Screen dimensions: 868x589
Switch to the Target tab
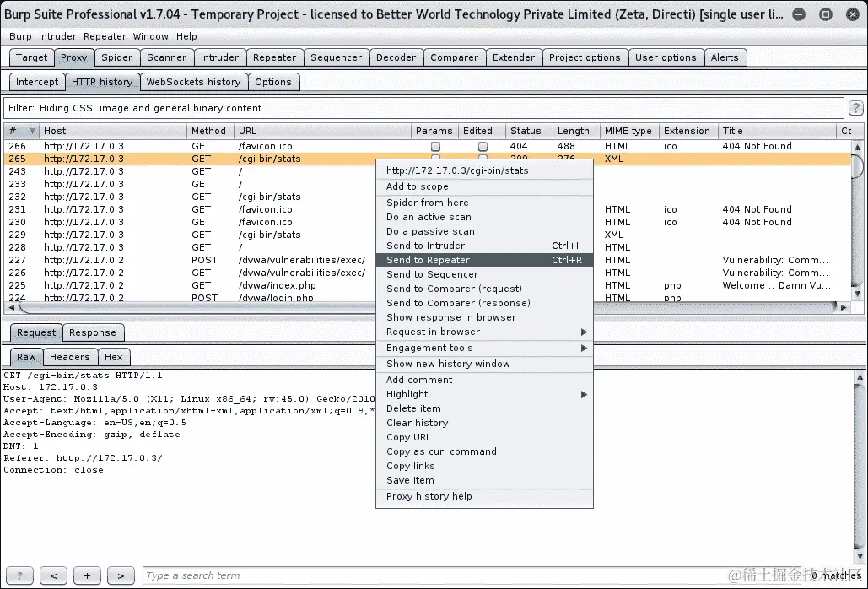coord(31,57)
